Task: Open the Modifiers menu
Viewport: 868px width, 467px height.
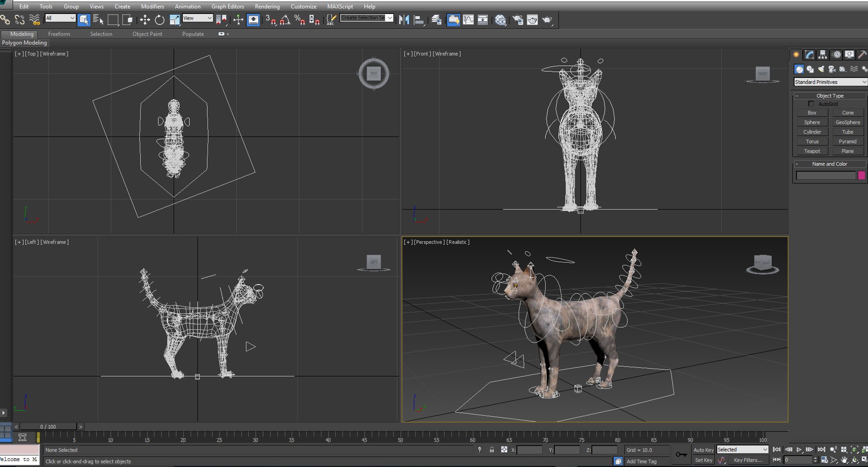Action: pyautogui.click(x=152, y=6)
